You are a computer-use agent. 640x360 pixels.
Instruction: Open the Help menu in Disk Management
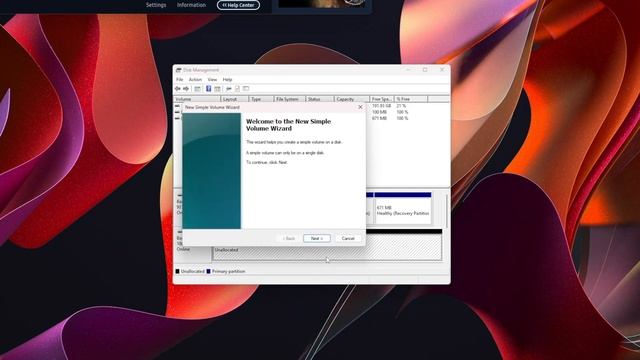pos(227,80)
